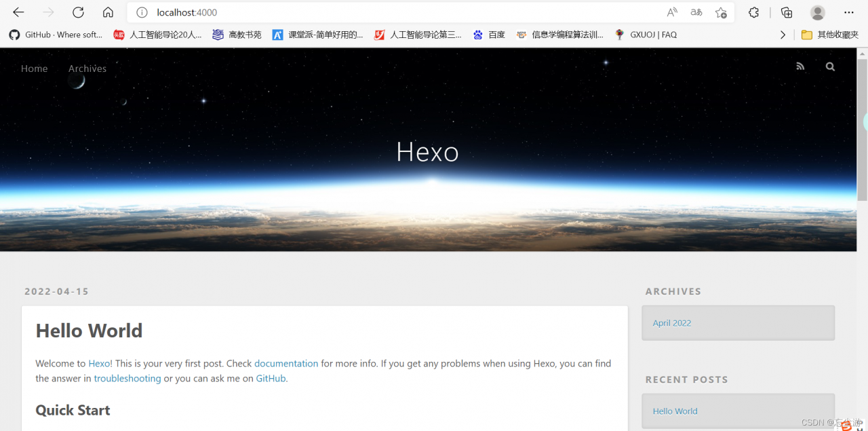
Task: Open the browser home page icon
Action: (x=108, y=12)
